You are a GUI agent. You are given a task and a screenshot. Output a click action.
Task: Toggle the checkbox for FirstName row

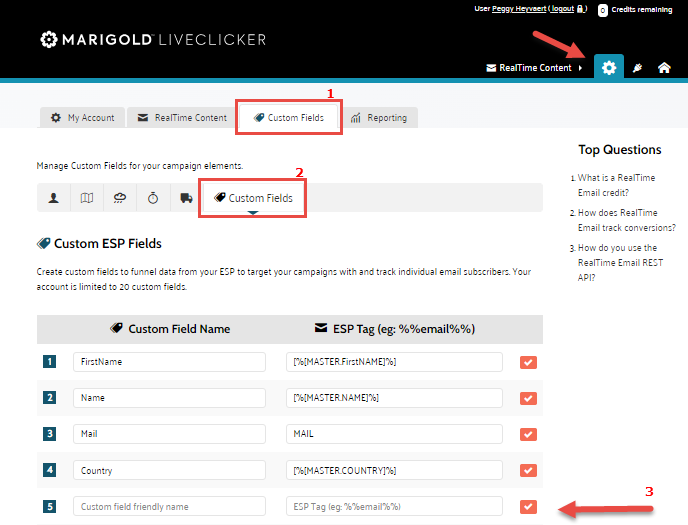tap(528, 362)
